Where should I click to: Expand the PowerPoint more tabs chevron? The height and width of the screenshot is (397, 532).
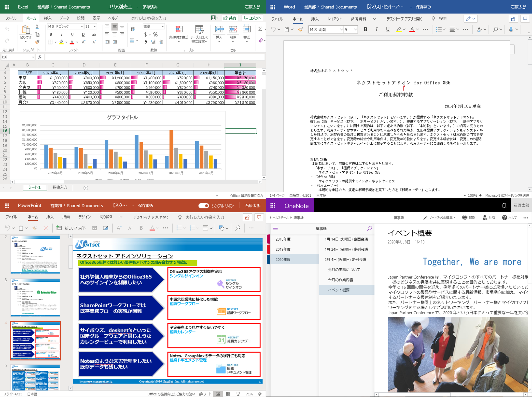[121, 217]
